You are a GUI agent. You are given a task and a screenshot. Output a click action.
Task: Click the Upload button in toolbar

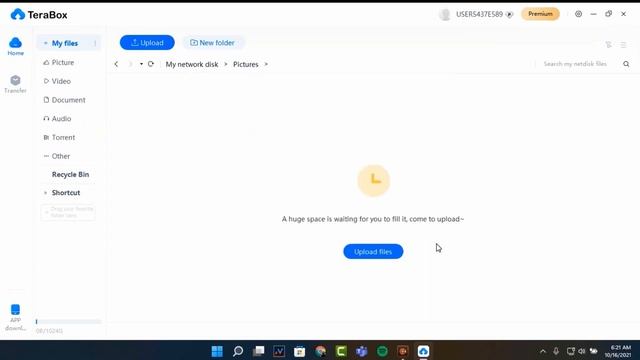click(147, 42)
